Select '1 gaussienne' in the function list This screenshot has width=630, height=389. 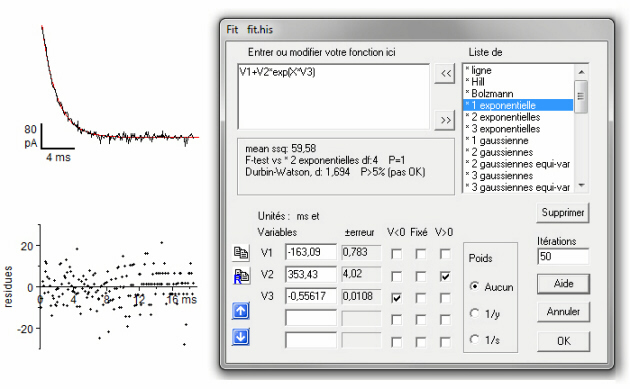tap(518, 141)
